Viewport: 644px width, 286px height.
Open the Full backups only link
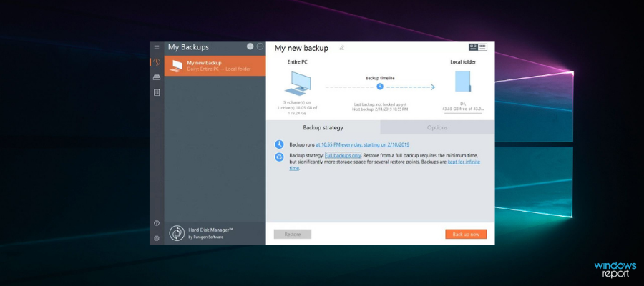343,156
